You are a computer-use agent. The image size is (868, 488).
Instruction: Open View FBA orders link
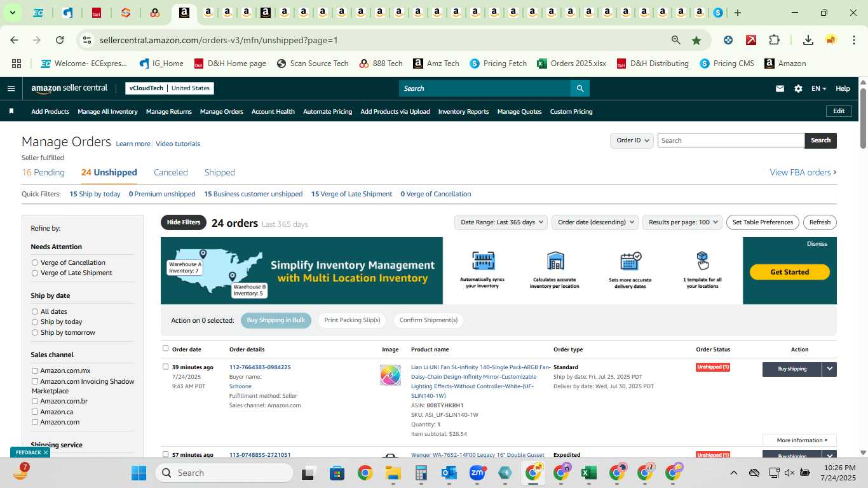tap(803, 172)
